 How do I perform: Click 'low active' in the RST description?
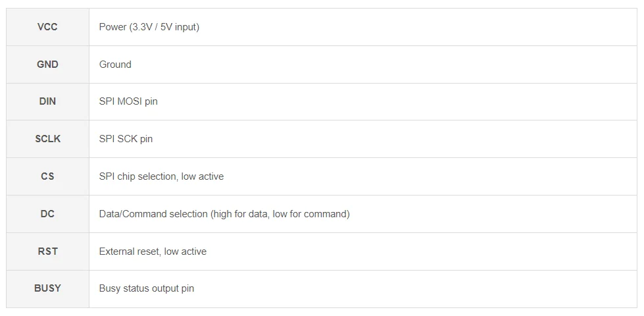(186, 251)
